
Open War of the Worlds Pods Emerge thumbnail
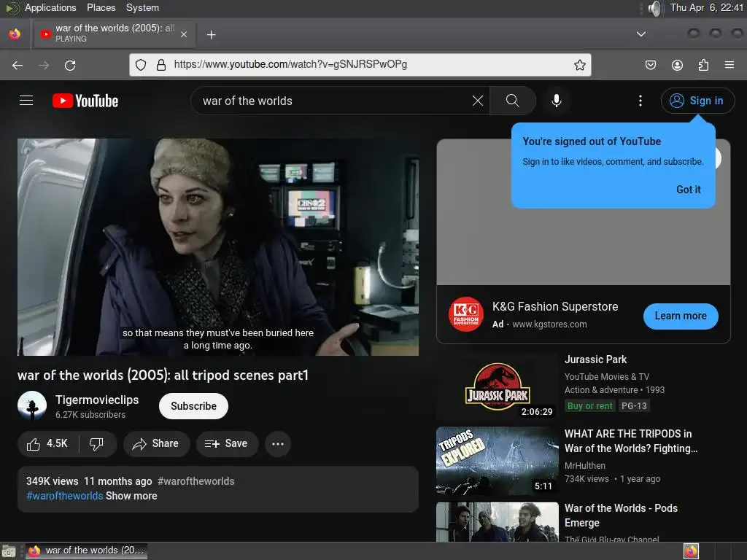coord(498,521)
